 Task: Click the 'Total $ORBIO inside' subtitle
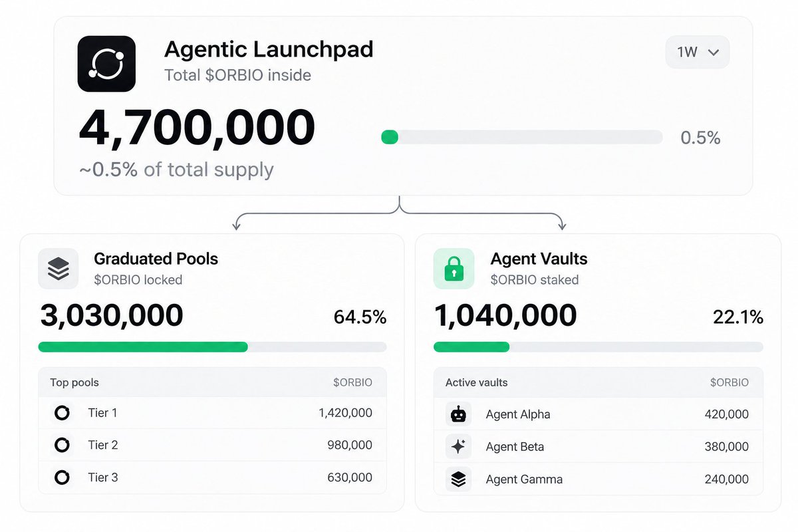[237, 75]
